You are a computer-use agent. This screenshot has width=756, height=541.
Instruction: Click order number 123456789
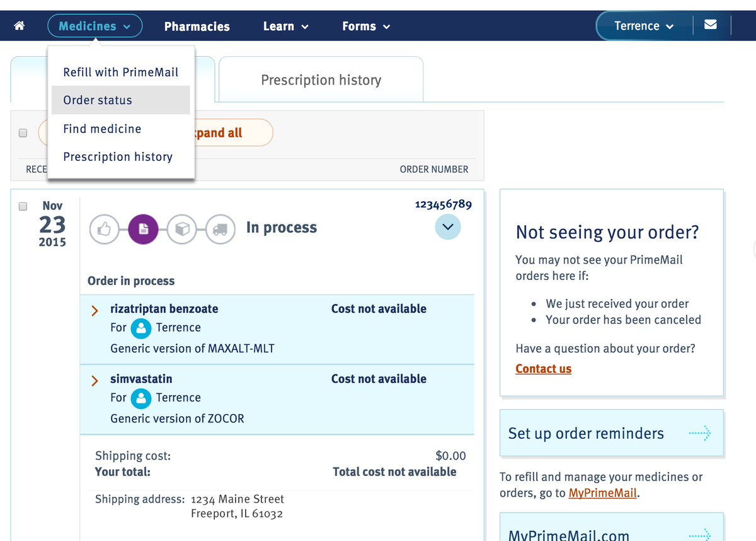(x=444, y=204)
